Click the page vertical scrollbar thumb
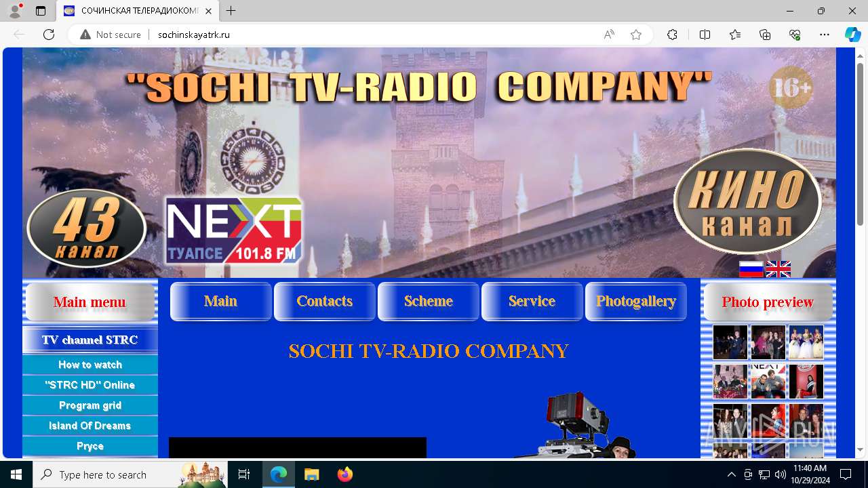868x488 pixels. (860, 144)
